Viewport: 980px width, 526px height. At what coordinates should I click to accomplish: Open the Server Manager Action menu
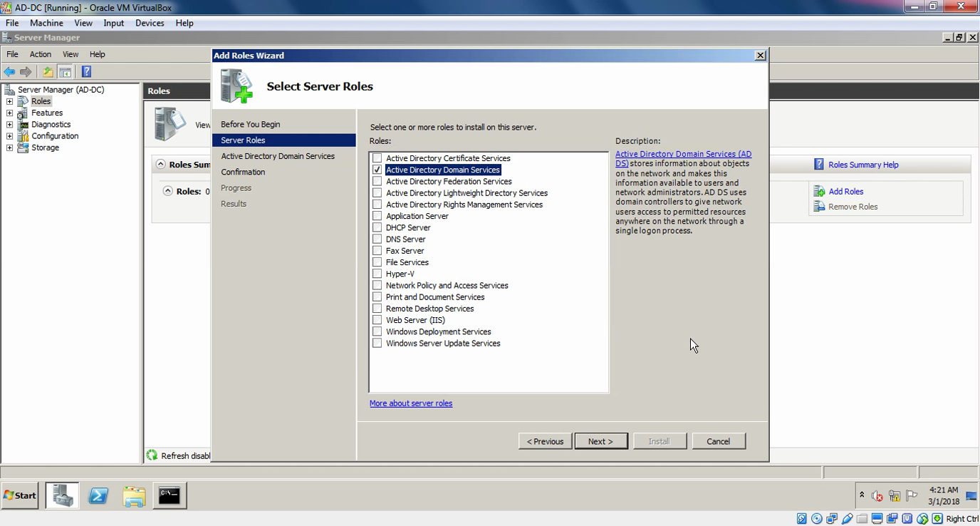(x=40, y=54)
